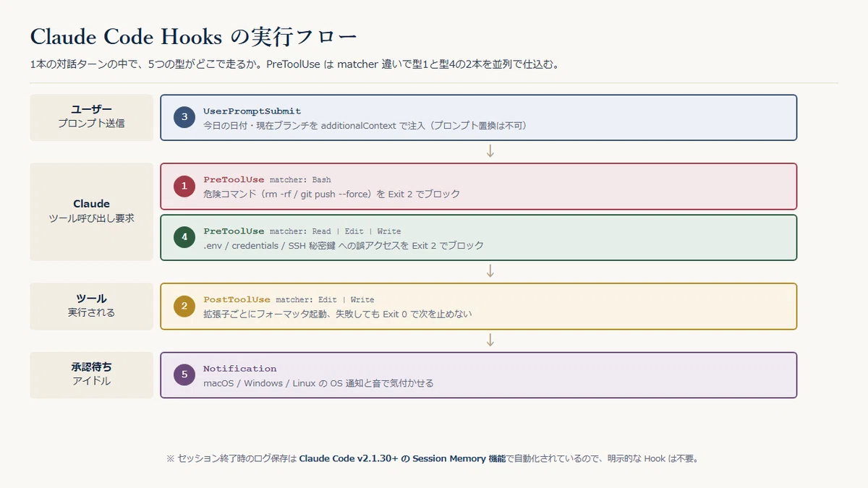Select the "Claude" stage label
This screenshot has height=488, width=868.
(x=92, y=204)
